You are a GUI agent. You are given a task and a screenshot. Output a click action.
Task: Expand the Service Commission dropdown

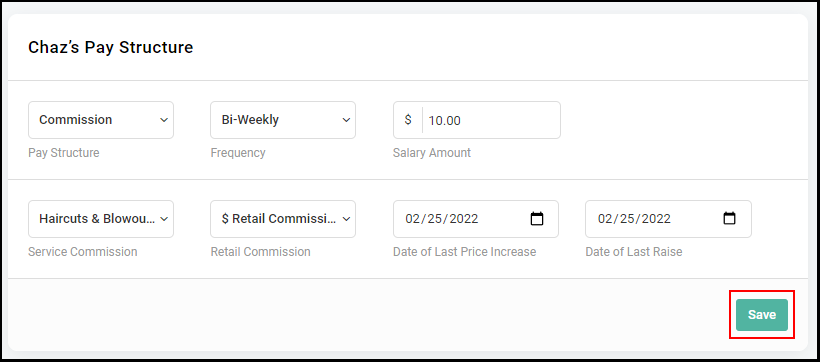[101, 219]
